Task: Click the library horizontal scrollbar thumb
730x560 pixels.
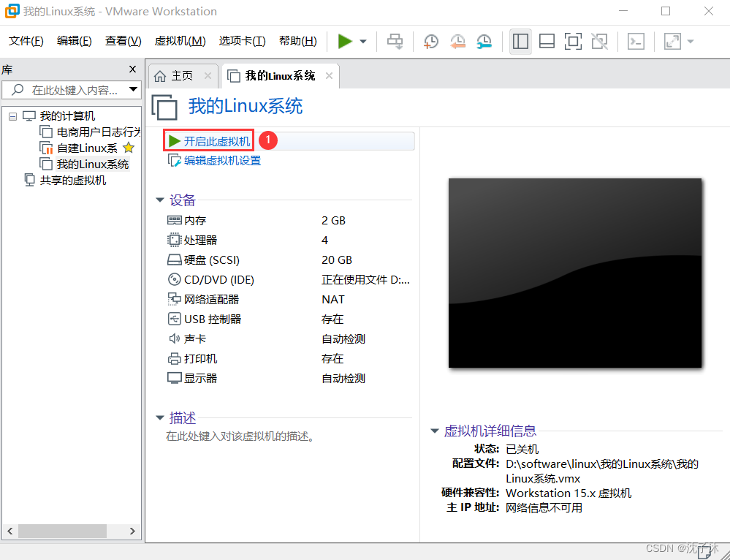Action: [62, 531]
